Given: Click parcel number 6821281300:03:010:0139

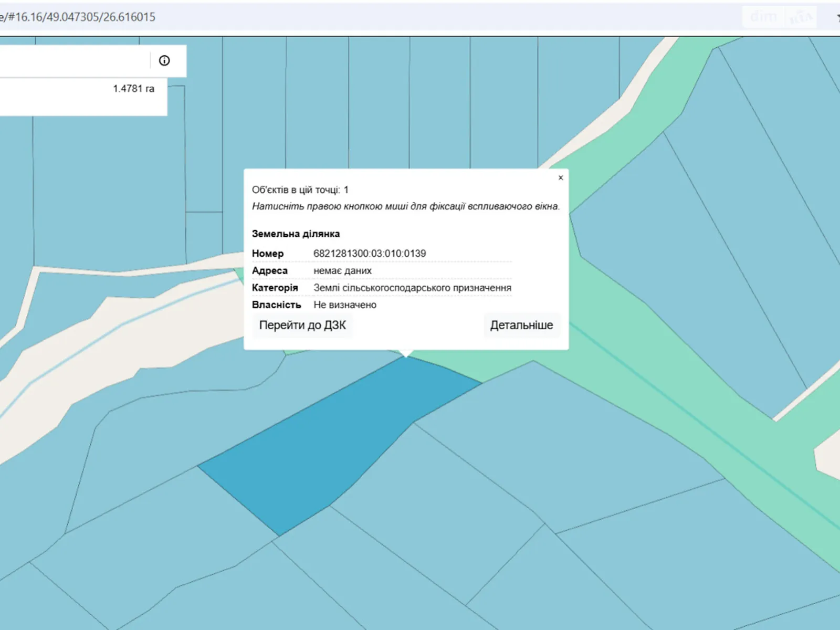Looking at the screenshot, I should click(370, 254).
